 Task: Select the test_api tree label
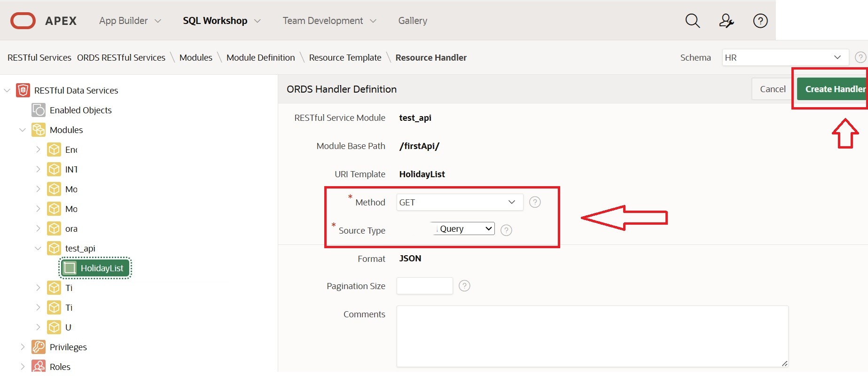point(80,248)
